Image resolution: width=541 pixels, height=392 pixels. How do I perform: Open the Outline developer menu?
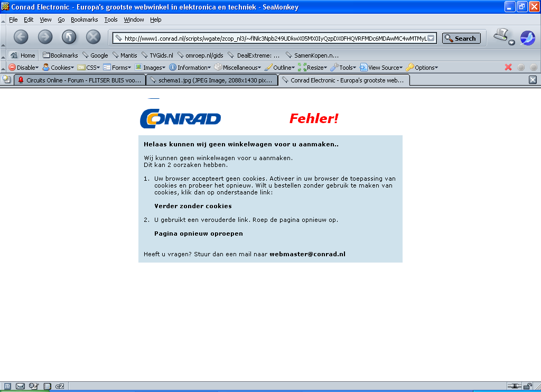[280, 68]
